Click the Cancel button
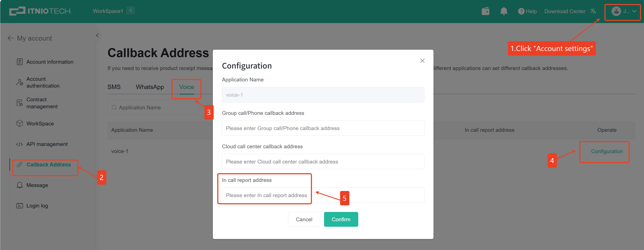Viewport: 644px width, 250px height. [x=304, y=219]
